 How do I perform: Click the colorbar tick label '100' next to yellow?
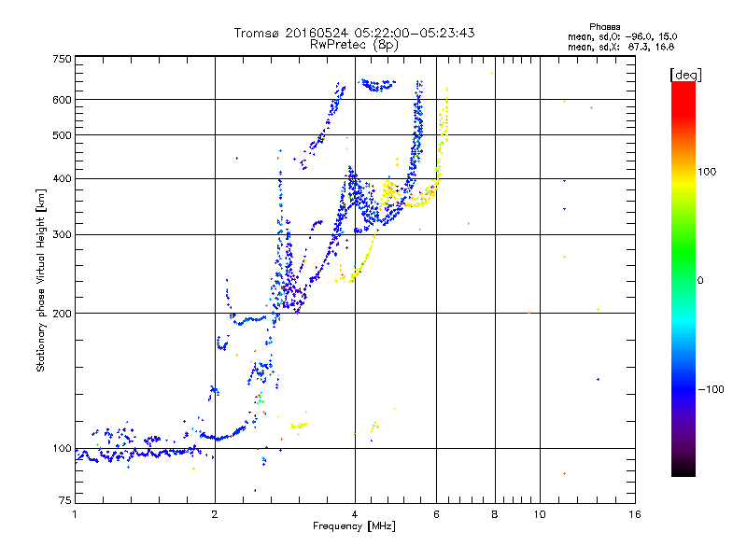pyautogui.click(x=707, y=172)
